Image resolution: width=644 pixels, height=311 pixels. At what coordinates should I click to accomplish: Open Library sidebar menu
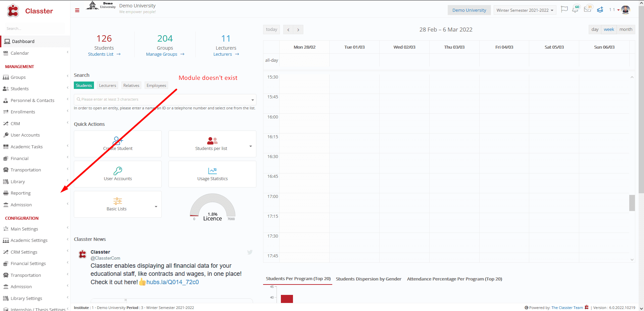pos(35,182)
